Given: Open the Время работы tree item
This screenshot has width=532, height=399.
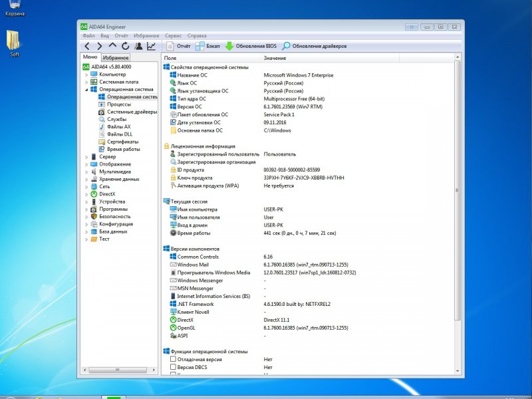Looking at the screenshot, I should [x=120, y=149].
